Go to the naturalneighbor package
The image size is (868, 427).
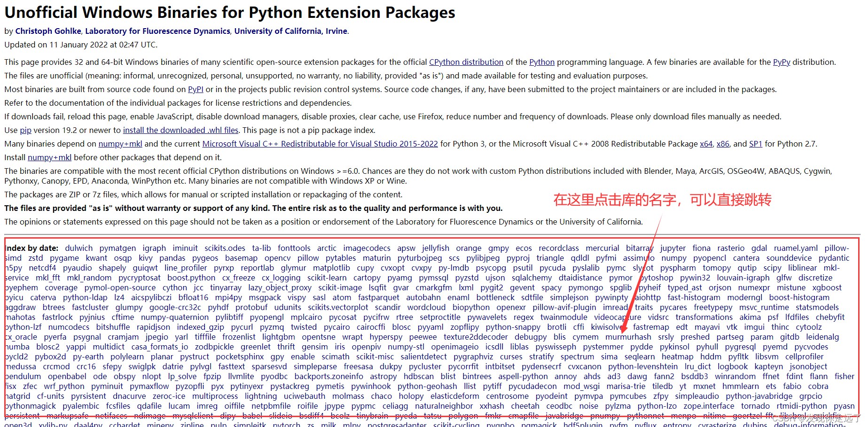pos(444,406)
